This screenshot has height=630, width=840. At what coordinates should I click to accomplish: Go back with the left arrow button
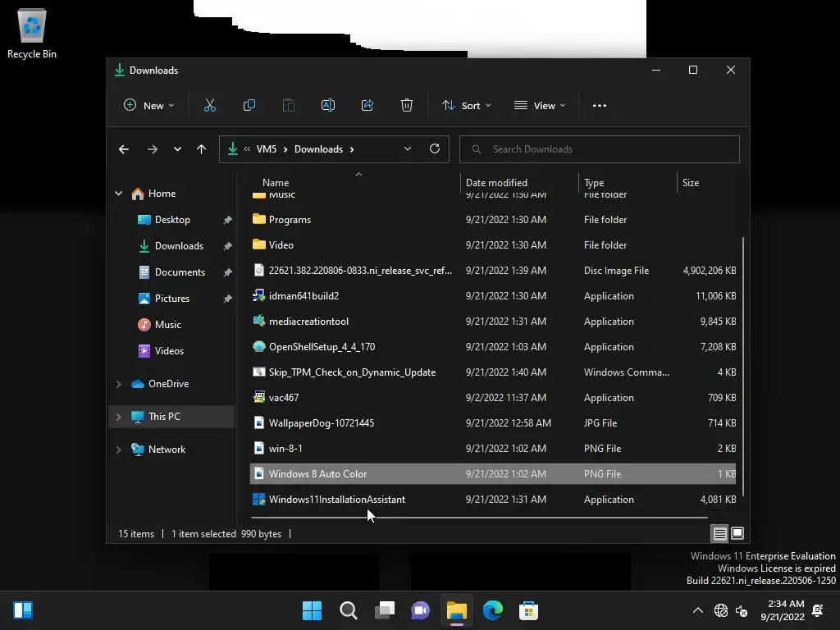[x=124, y=149]
